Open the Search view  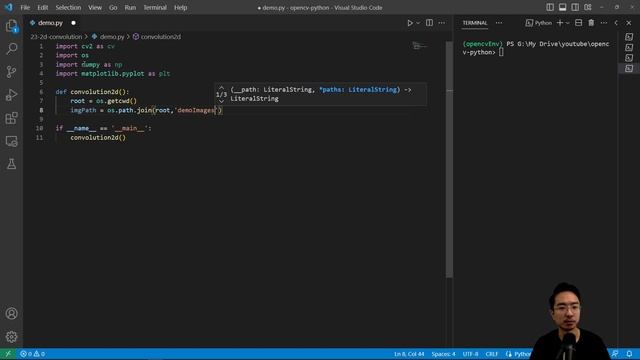coord(11,49)
